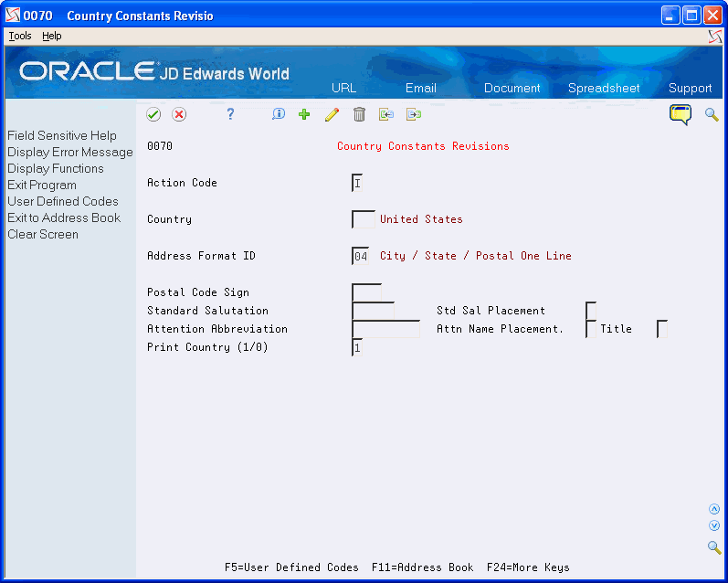Select Field Sensitive Help in the sidebar
Screen dimensions: 728x583
tap(62, 135)
